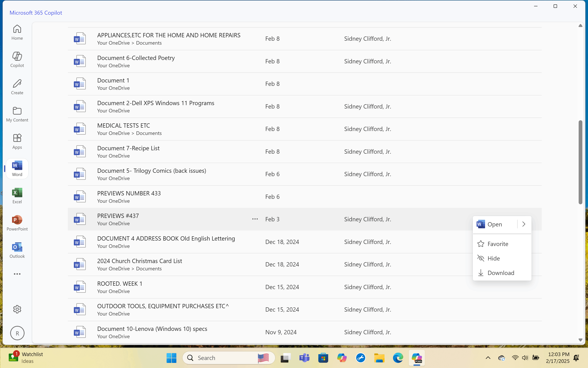
Task: Open DOCUMENT 4 ADDRESS BOOK Old English Lettering
Action: point(166,239)
